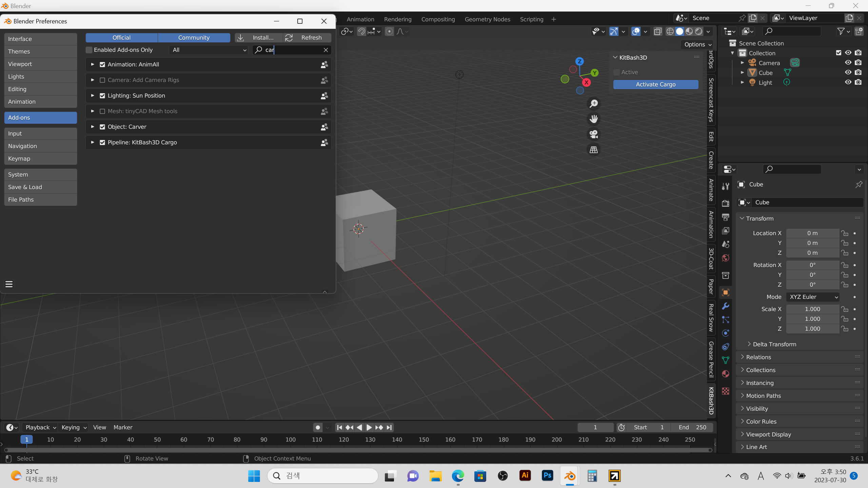Click the add-on search field
Screen dimensions: 868x488
click(292, 50)
